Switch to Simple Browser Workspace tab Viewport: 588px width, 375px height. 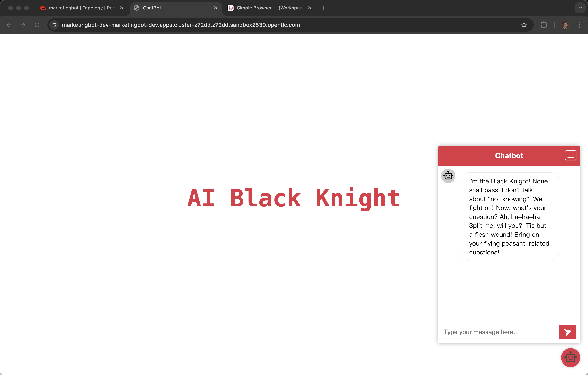pyautogui.click(x=269, y=8)
